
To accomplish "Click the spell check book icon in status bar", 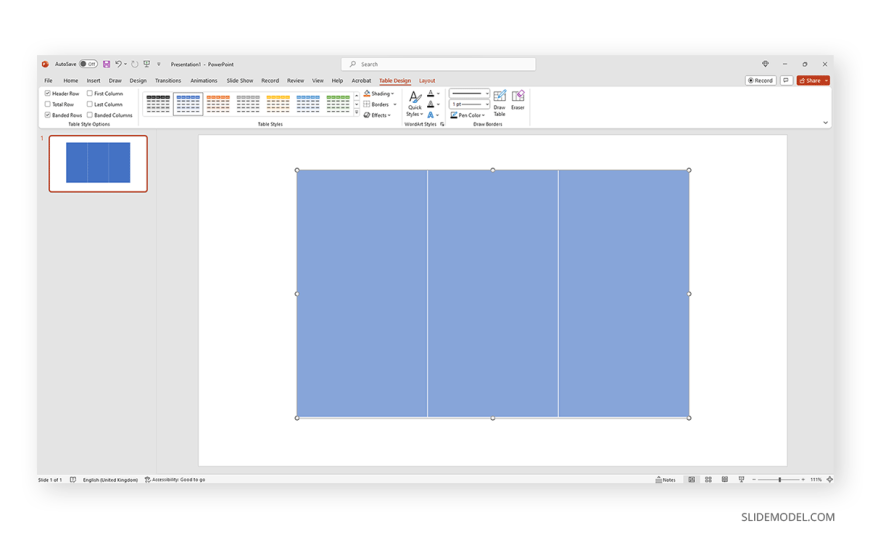I will point(73,480).
